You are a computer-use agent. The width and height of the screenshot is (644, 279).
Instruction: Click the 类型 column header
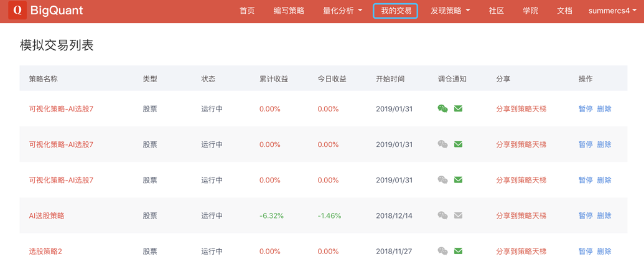[150, 79]
